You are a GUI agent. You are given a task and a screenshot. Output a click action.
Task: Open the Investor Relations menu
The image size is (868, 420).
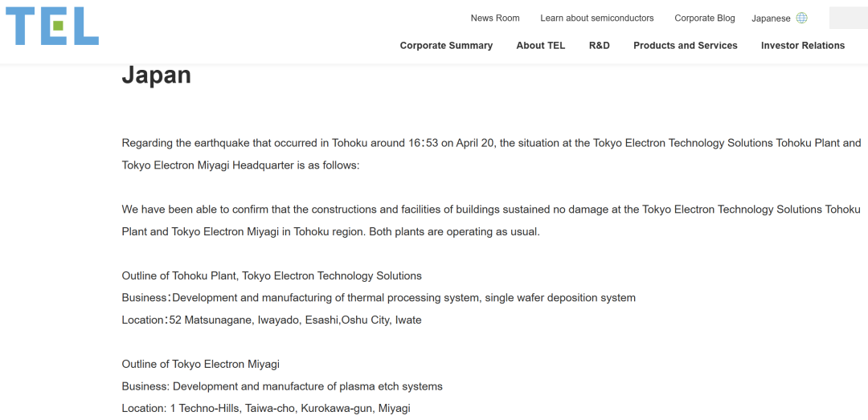[x=803, y=46]
